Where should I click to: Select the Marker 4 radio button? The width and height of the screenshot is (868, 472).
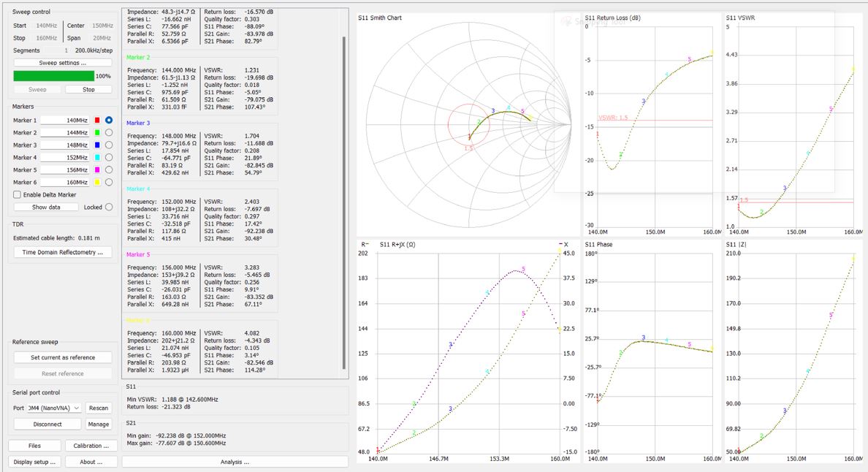108,158
